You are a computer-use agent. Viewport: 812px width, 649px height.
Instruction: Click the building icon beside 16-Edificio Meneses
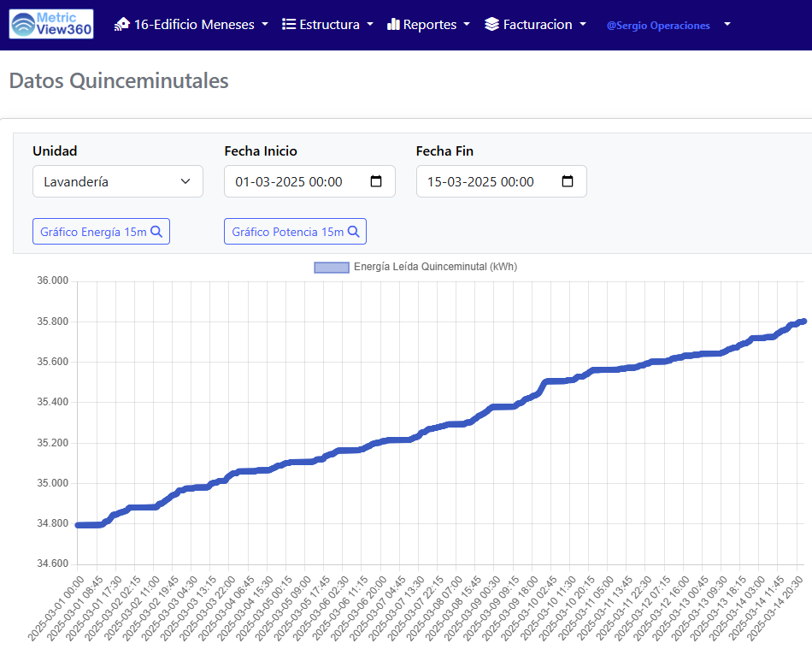(x=122, y=25)
